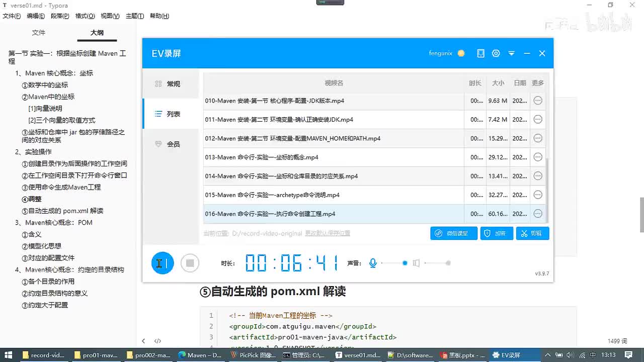Pause the EV recording
Screen dimensions: 644x362
point(163,263)
